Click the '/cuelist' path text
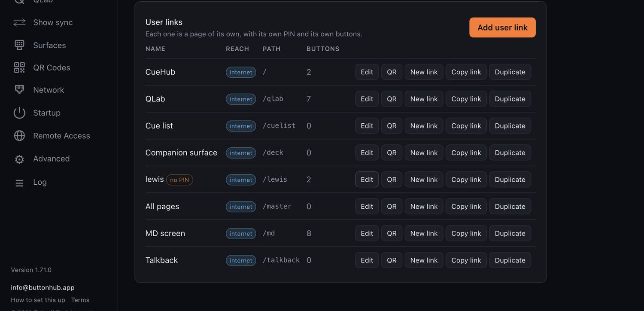Image resolution: width=644 pixels, height=311 pixels. tap(279, 125)
